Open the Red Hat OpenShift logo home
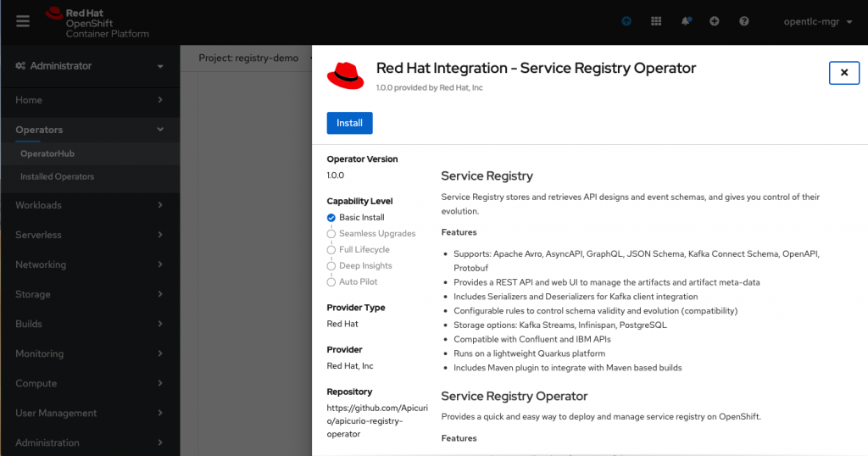 coord(97,23)
